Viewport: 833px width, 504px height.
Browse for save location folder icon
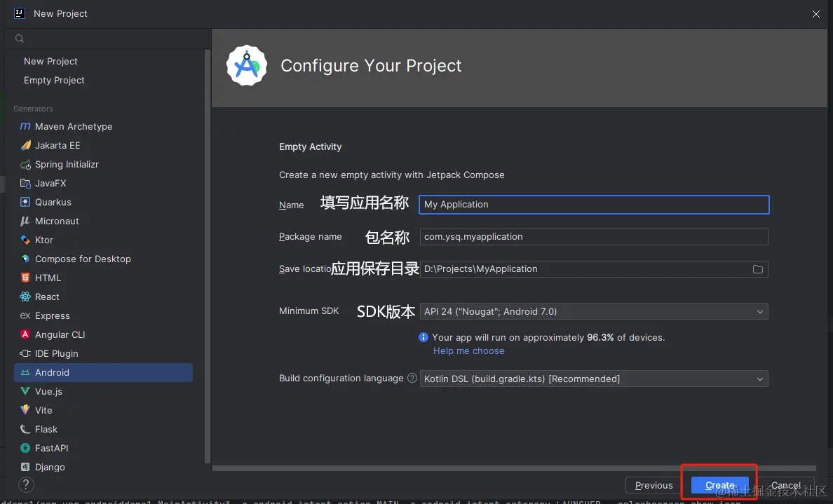coord(757,269)
